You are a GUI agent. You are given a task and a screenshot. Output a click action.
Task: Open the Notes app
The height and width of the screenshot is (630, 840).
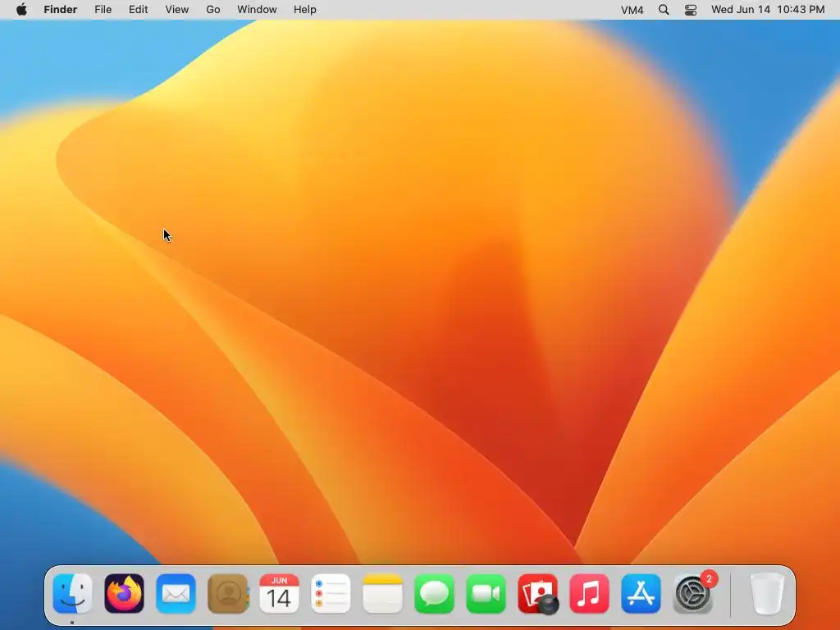(x=382, y=594)
